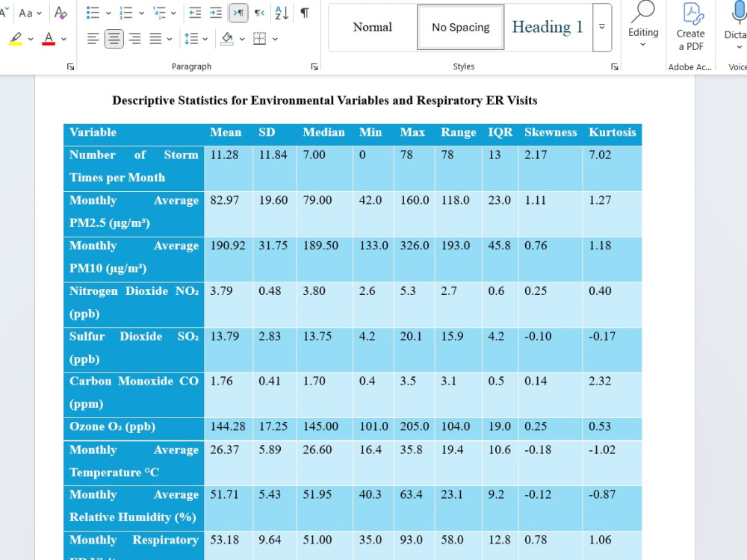Click the storm times kurtosis 7.02

click(x=600, y=155)
